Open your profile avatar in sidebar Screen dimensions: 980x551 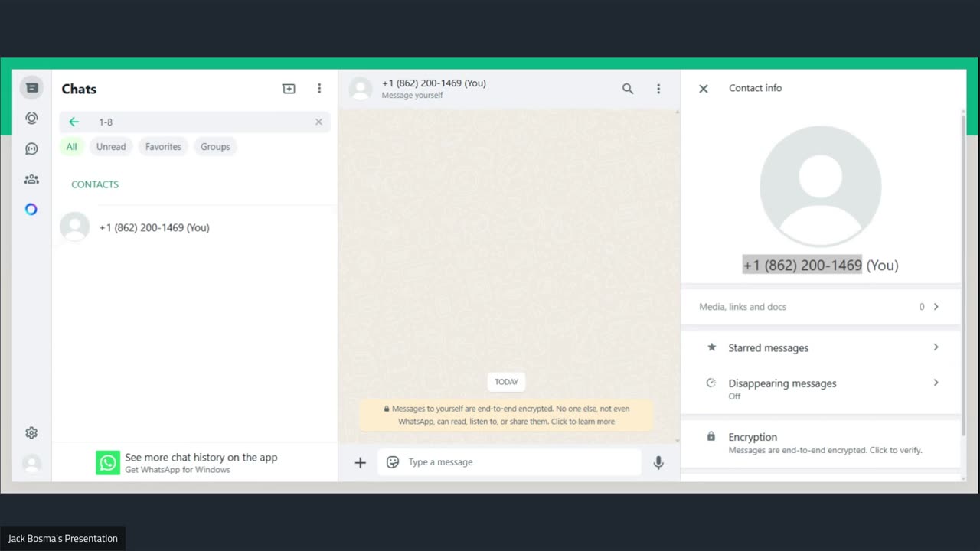(x=31, y=464)
